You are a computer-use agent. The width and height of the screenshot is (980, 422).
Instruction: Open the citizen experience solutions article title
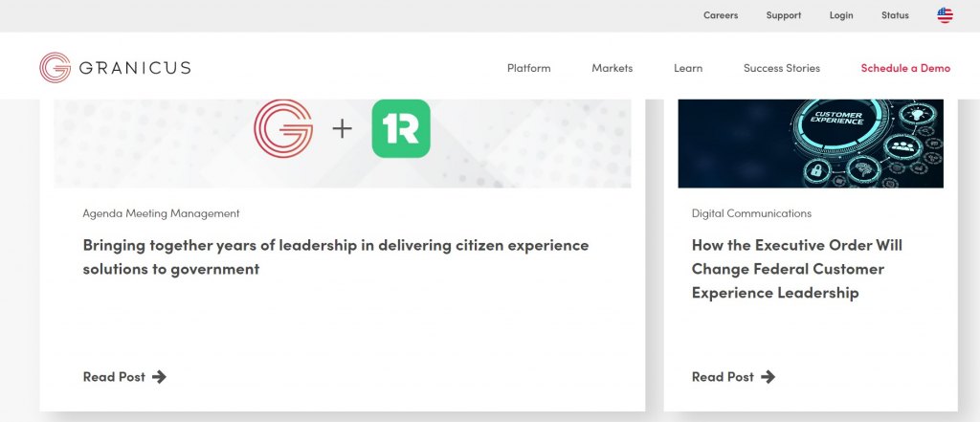[335, 256]
